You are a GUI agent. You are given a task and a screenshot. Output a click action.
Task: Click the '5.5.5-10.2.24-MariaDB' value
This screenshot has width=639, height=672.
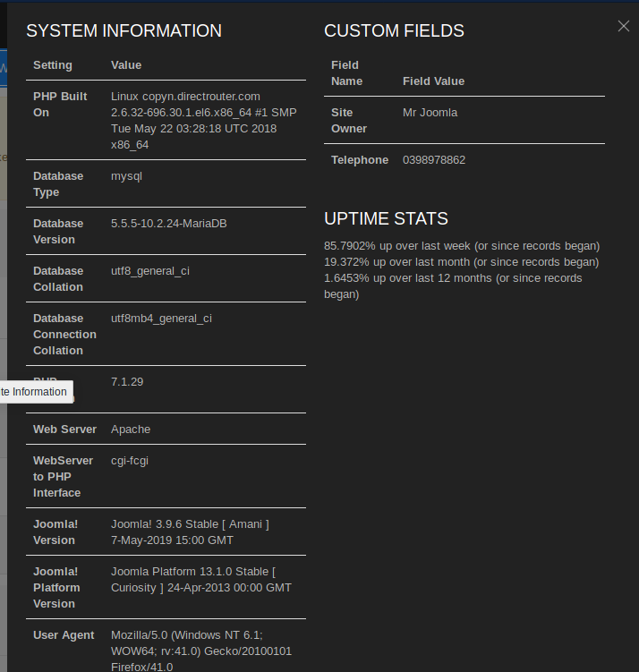(x=169, y=224)
